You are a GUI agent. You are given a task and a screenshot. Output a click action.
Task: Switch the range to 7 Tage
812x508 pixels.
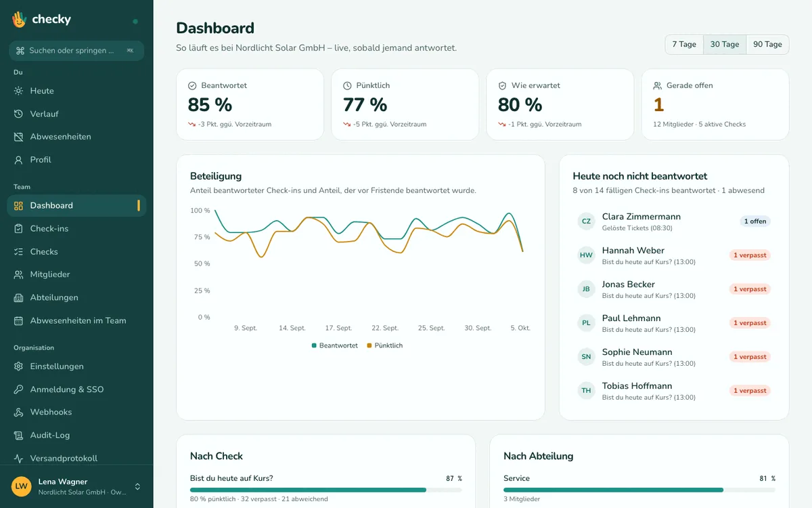(684, 45)
